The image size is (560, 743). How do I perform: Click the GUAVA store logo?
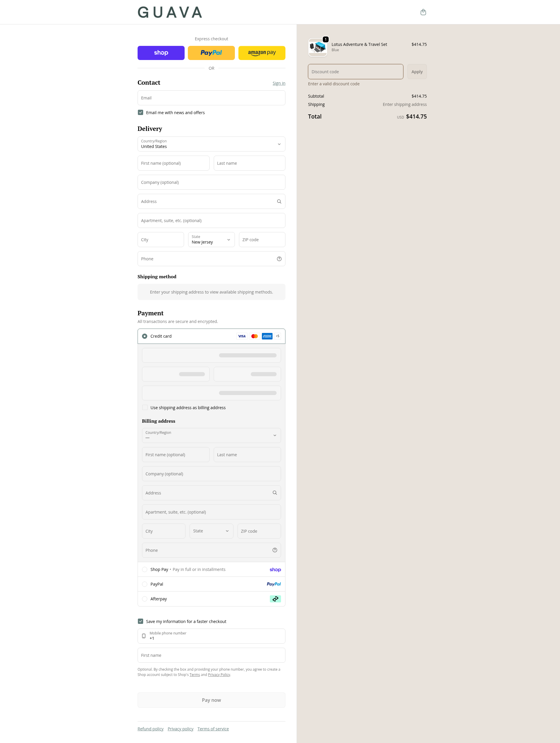pos(170,12)
